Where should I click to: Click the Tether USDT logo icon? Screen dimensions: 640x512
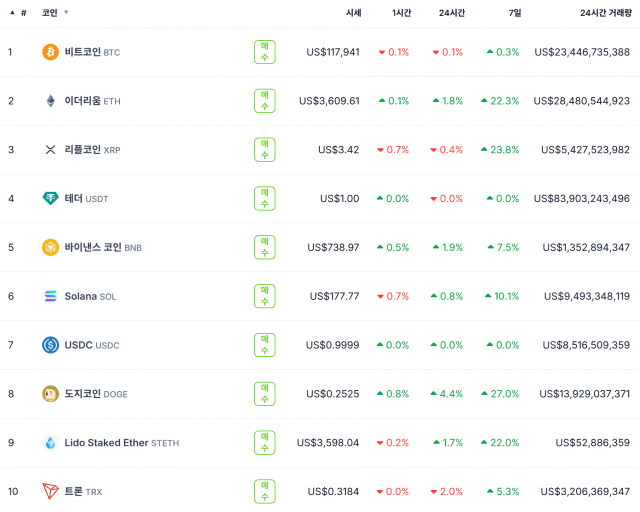50,199
